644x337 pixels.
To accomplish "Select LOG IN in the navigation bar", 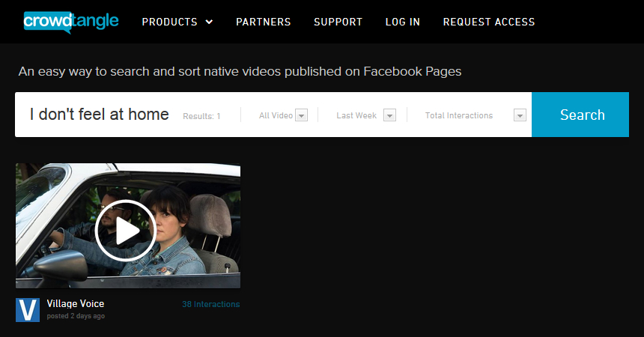I will pos(402,22).
